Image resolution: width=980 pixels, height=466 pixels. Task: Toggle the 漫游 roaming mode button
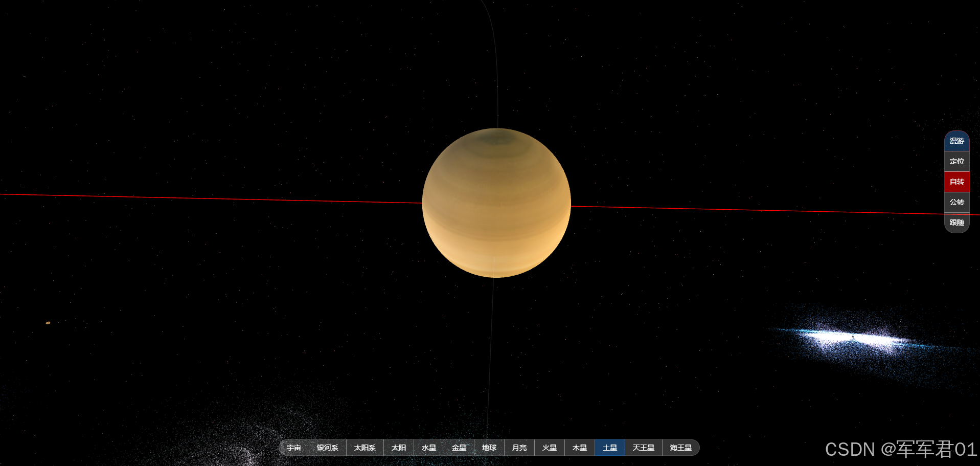click(957, 141)
